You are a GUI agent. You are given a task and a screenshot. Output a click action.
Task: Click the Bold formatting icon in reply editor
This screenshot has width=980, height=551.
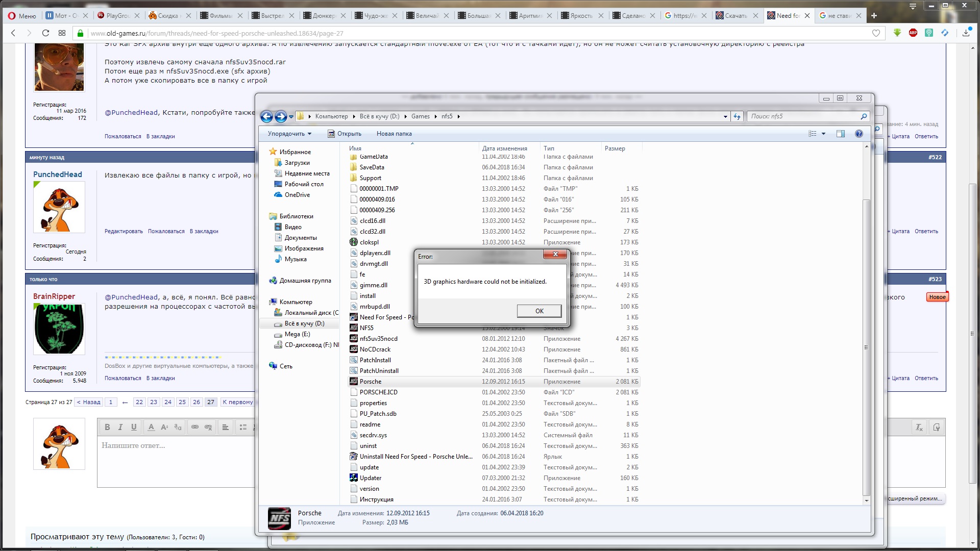[x=107, y=428]
